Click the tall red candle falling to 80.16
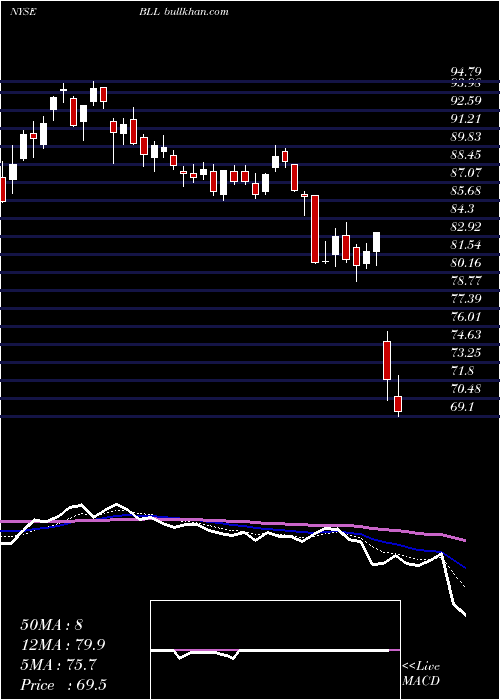The width and height of the screenshot is (500, 700). pos(315,229)
